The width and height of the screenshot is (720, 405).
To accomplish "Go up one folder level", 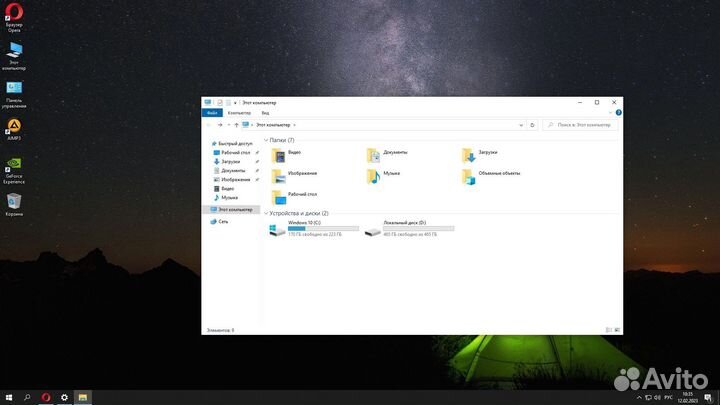I will pos(236,125).
